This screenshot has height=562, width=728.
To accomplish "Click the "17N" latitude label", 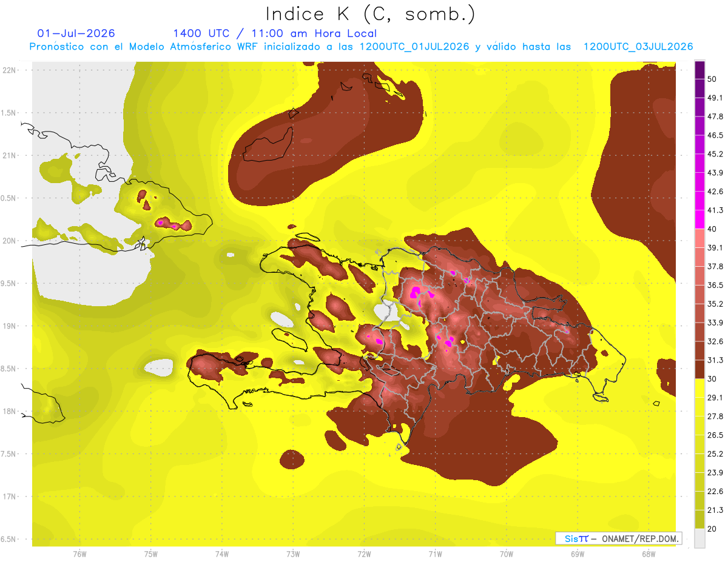I will point(9,497).
